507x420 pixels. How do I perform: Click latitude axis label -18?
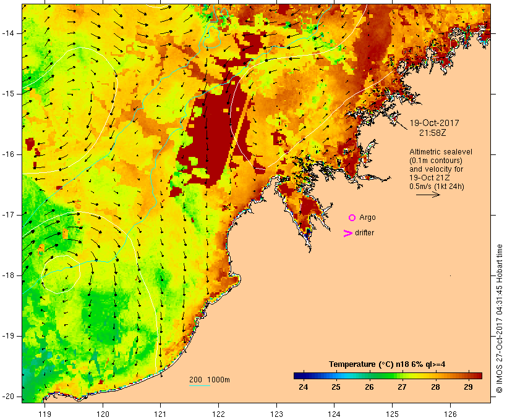click(8, 275)
